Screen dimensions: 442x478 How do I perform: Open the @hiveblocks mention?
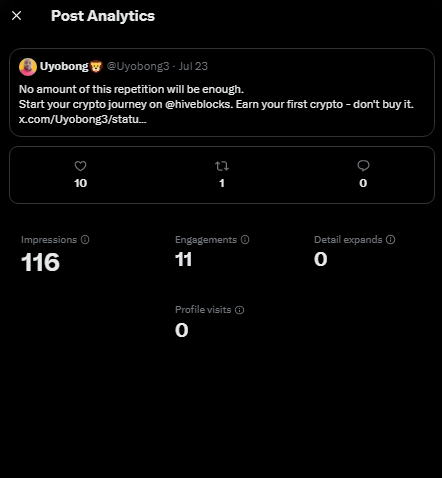pyautogui.click(x=199, y=104)
